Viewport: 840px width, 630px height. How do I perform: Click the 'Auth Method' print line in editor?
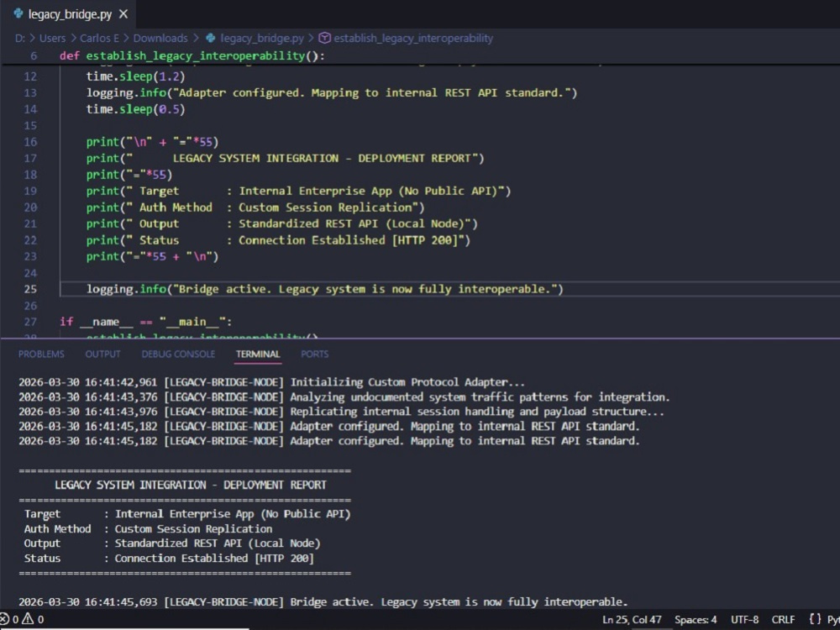[255, 207]
